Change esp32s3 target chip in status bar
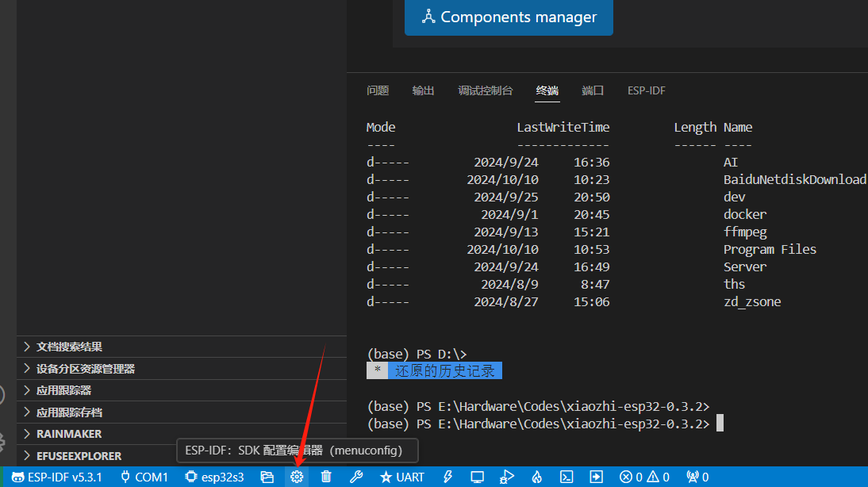868x487 pixels. pos(214,477)
